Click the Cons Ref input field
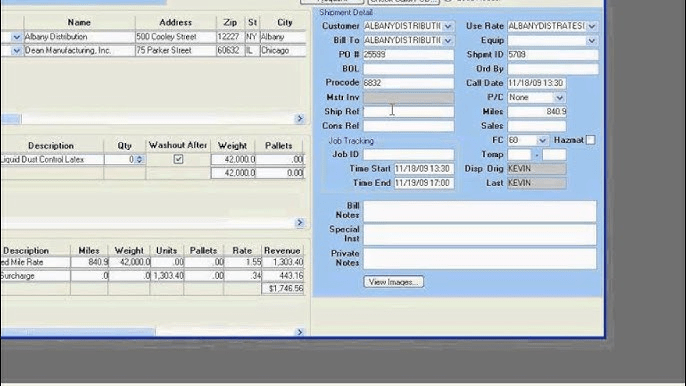The image size is (686, 386). 408,126
